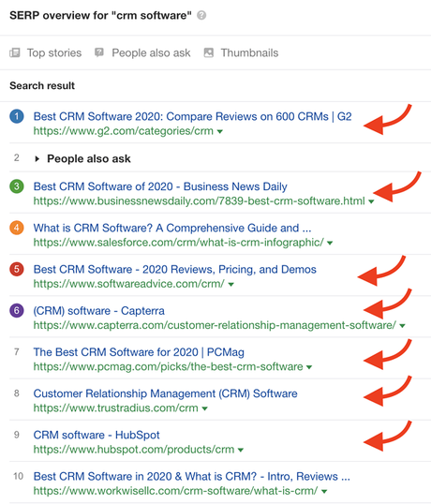Open dropdown beside hubspot.com/products/crm URL
Screen dimensions: 431x504
241,450
